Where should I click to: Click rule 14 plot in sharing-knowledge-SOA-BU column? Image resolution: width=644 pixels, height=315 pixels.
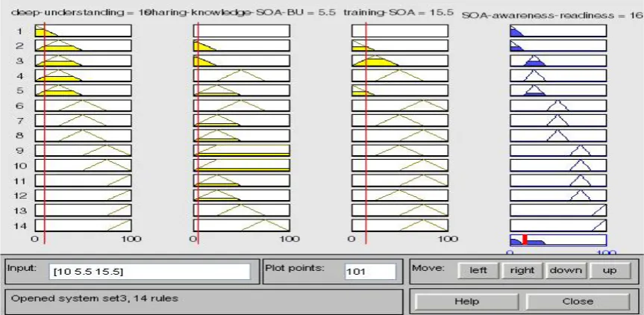click(x=242, y=225)
